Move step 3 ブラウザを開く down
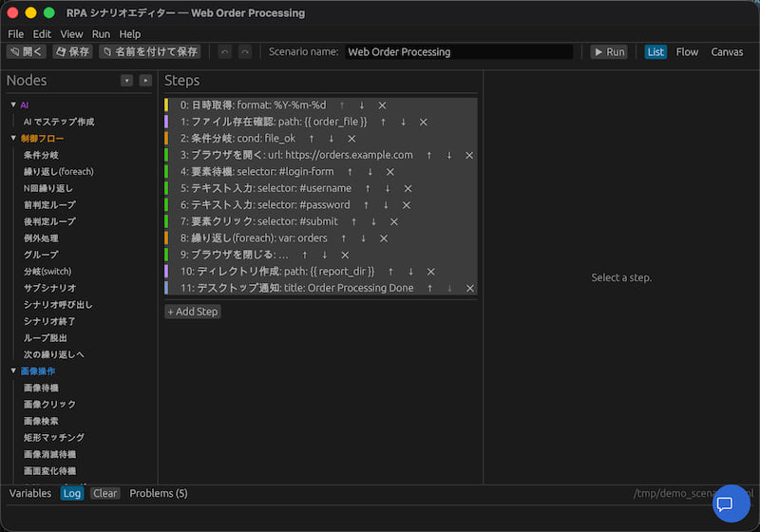 (448, 155)
